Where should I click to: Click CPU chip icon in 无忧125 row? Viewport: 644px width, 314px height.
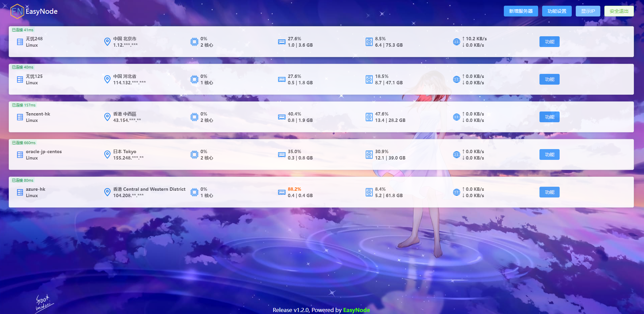[x=194, y=80]
